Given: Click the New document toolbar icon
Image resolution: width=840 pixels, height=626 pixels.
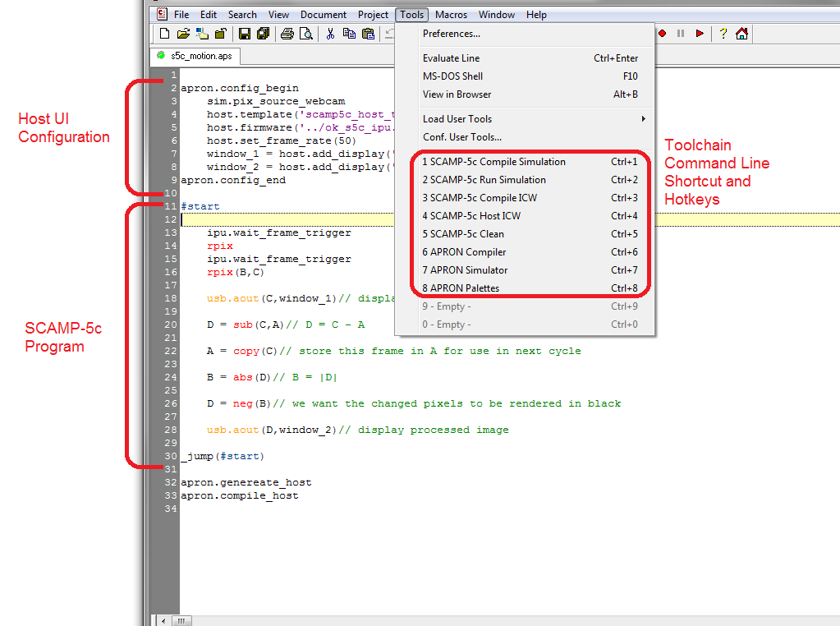Looking at the screenshot, I should coord(164,34).
